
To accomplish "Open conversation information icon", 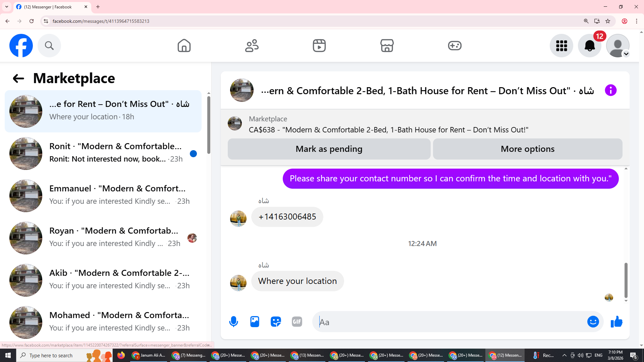I will [610, 90].
